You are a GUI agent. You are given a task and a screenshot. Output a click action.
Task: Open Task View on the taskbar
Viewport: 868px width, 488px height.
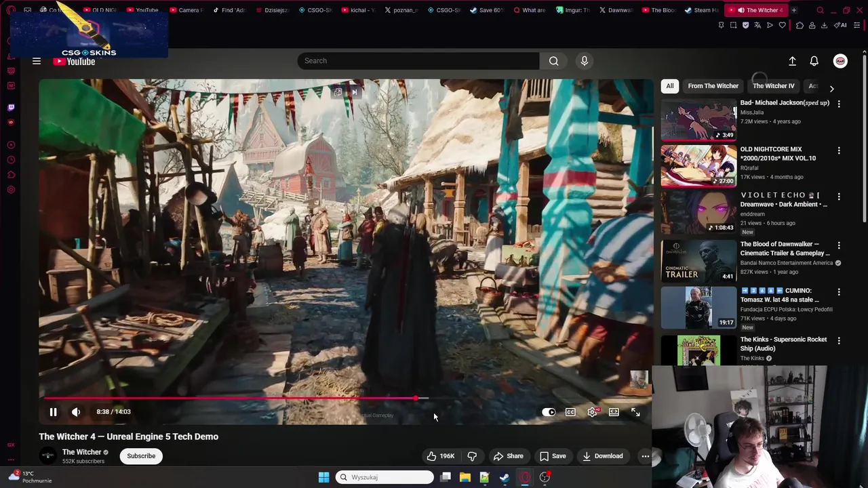446,477
